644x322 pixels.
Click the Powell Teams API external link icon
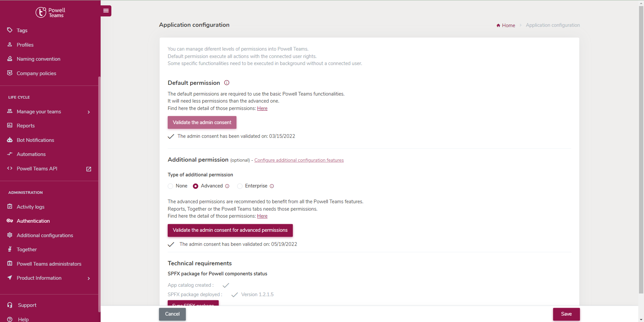[x=88, y=169]
